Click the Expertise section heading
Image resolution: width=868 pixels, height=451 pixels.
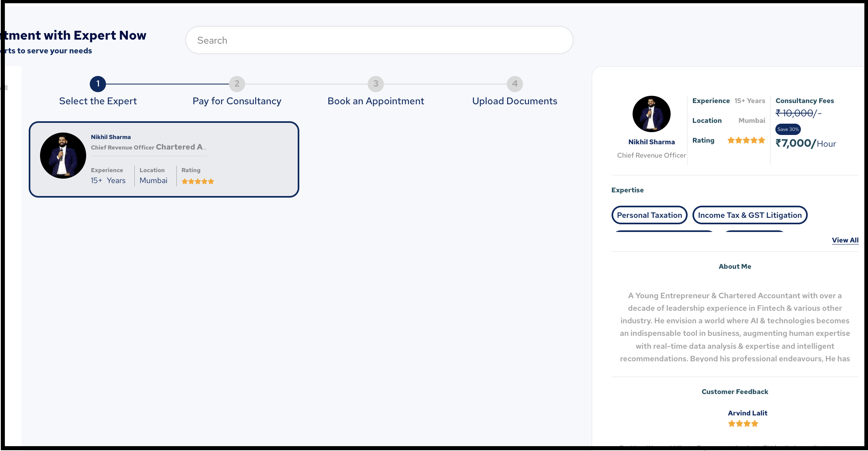(x=628, y=190)
